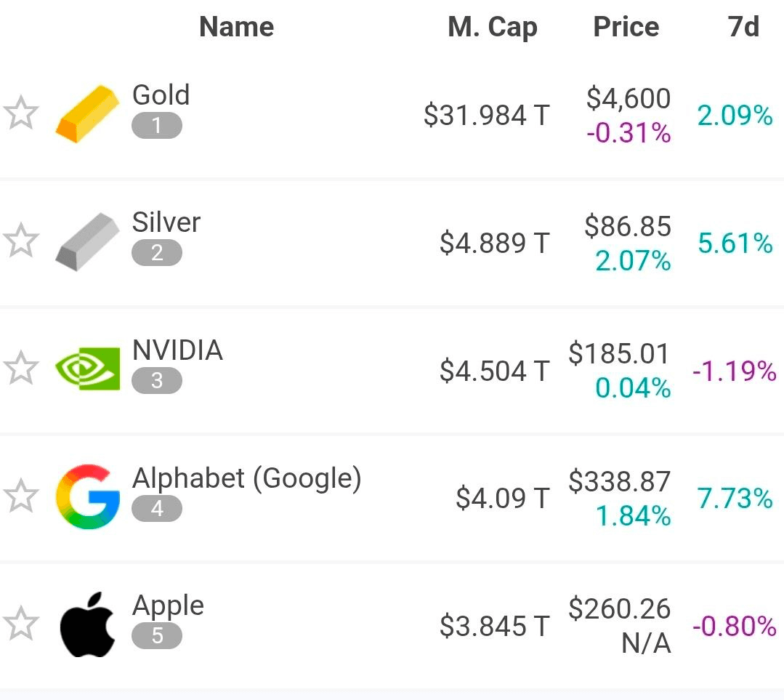The width and height of the screenshot is (784, 700).
Task: Click the rank 2 badge under Silver
Action: pyautogui.click(x=157, y=253)
